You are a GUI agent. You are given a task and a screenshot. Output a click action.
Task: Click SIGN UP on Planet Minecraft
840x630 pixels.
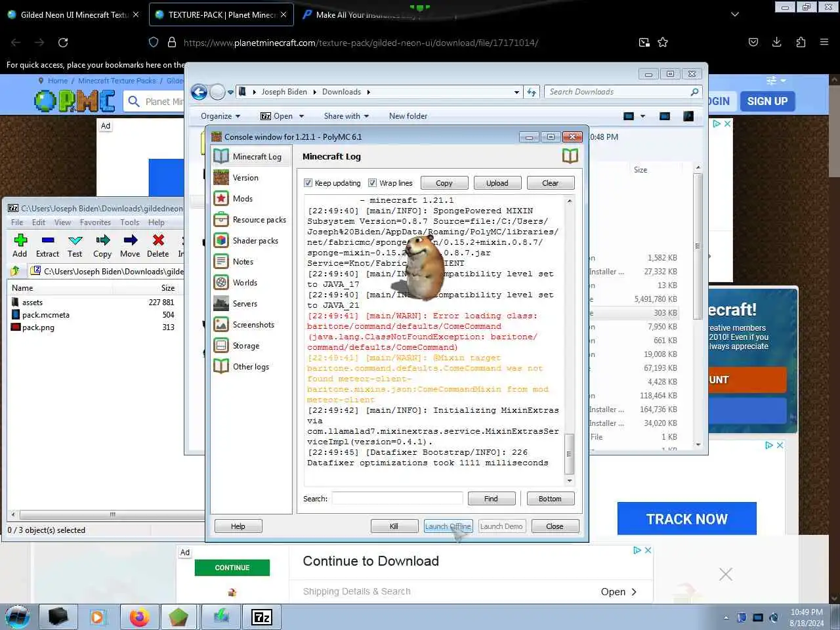(767, 101)
